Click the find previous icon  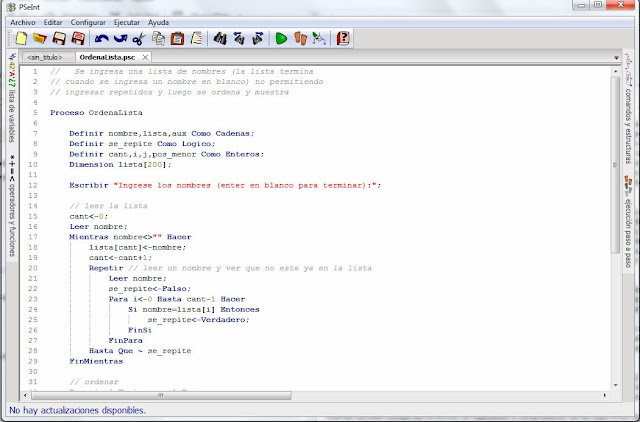coord(239,39)
